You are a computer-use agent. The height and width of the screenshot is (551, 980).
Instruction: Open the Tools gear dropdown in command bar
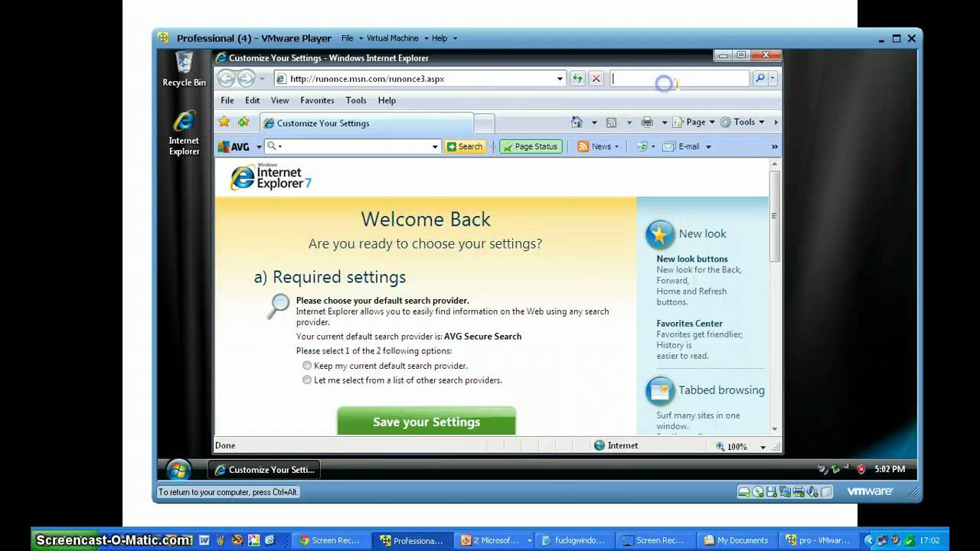click(743, 122)
